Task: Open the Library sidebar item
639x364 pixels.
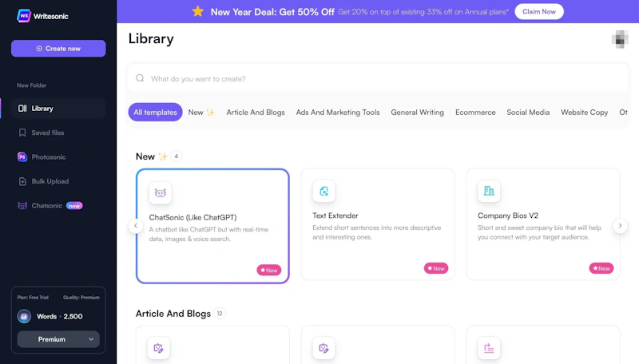Action: pos(58,109)
